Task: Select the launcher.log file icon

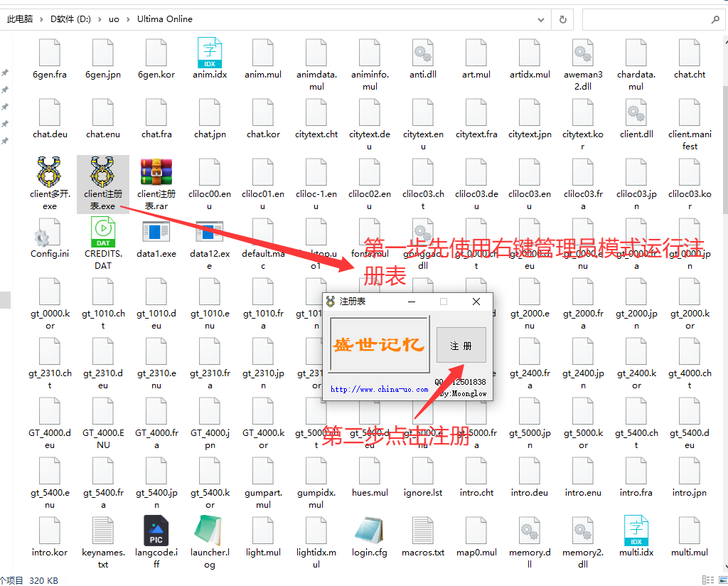Action: [x=208, y=531]
